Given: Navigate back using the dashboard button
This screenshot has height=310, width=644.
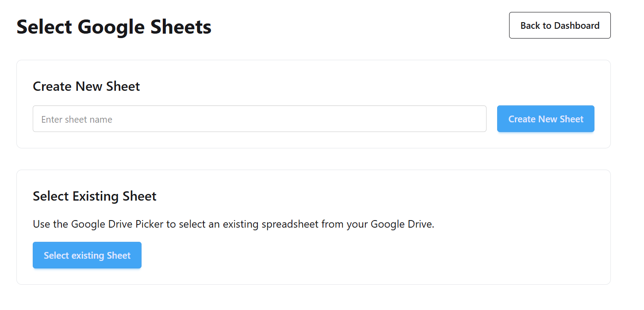Looking at the screenshot, I should [560, 25].
